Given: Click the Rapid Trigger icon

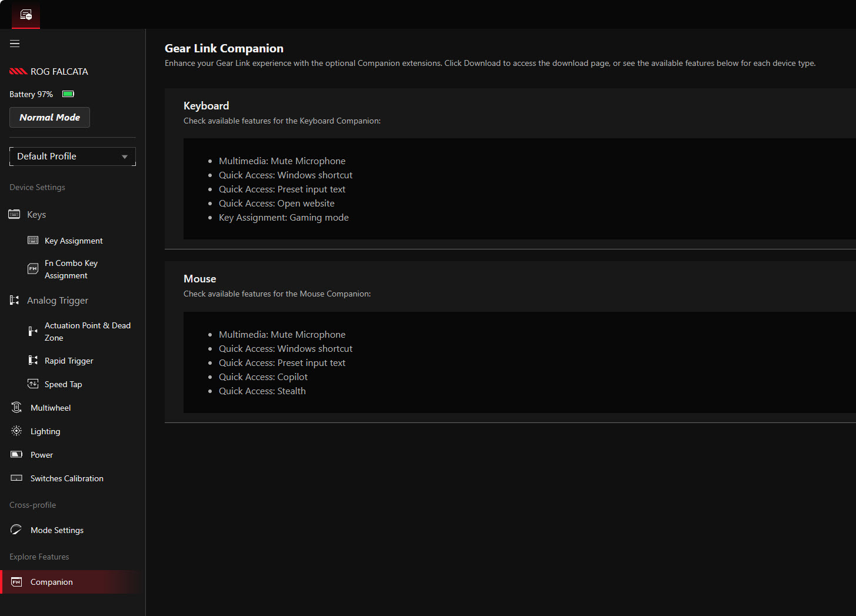Looking at the screenshot, I should (33, 360).
